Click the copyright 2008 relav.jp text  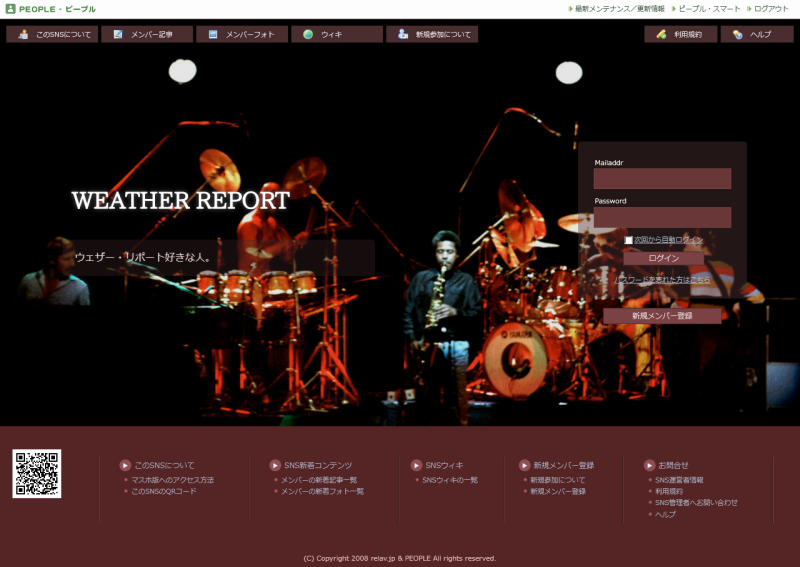pyautogui.click(x=399, y=558)
